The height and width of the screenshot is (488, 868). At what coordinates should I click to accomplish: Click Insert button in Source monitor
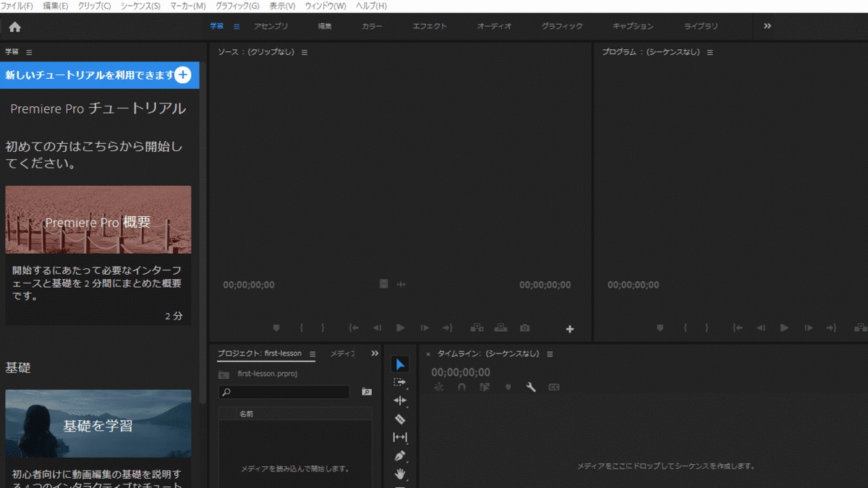pos(477,328)
